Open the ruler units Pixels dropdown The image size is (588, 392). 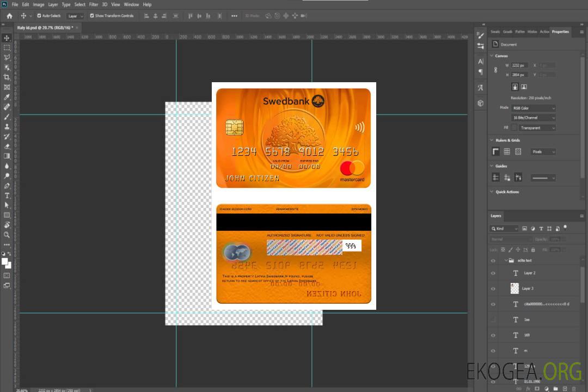[543, 152]
